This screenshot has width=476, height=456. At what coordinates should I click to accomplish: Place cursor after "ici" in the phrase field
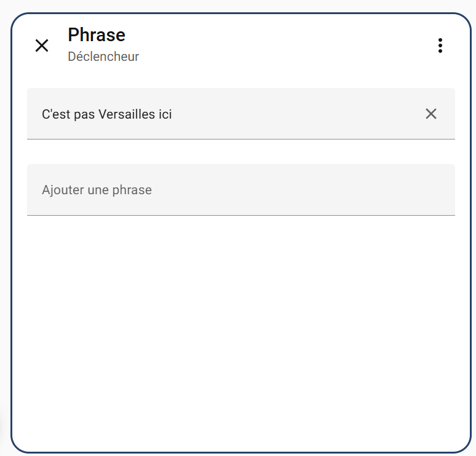(173, 114)
